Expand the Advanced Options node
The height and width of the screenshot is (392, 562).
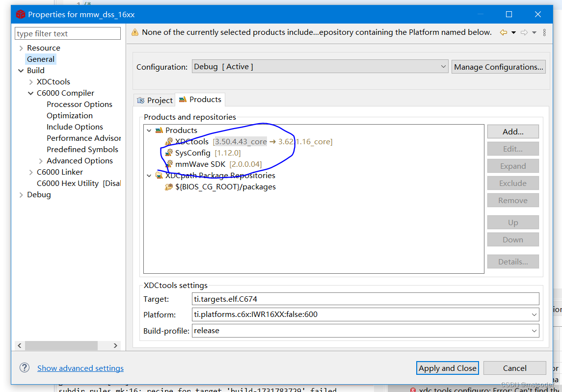coord(41,161)
